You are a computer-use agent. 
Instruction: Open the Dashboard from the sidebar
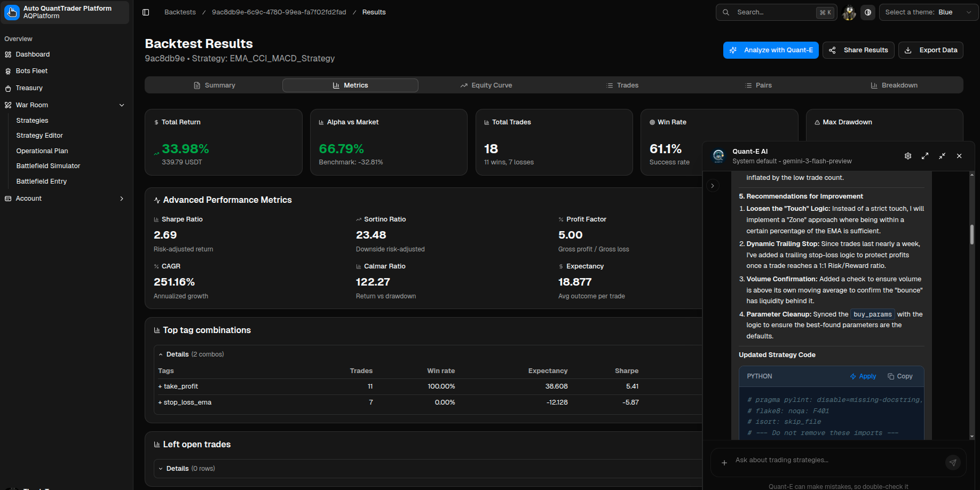(33, 54)
